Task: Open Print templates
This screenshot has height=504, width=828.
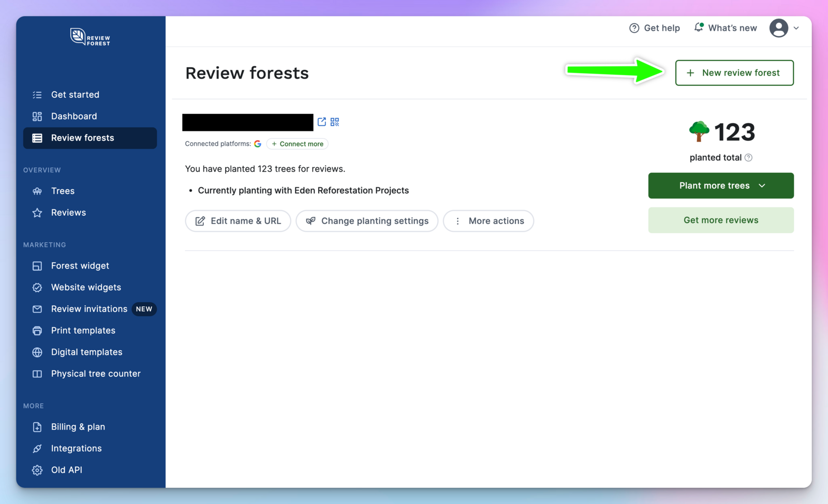Action: click(x=83, y=330)
